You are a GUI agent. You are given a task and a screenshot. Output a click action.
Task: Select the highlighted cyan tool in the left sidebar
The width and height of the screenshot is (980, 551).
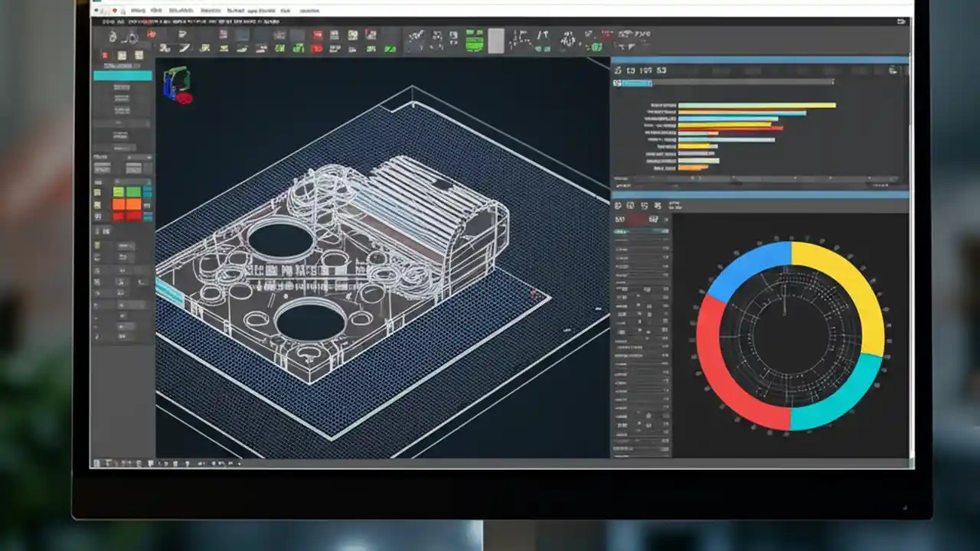click(122, 75)
